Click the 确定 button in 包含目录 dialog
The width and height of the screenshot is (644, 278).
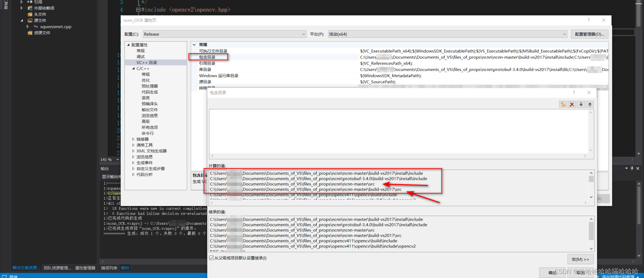pyautogui.click(x=552, y=273)
